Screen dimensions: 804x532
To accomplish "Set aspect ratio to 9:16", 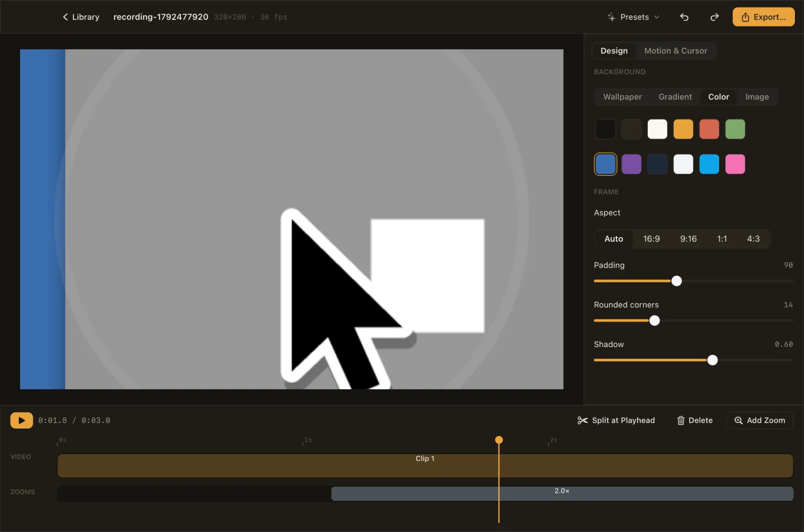I will (688, 239).
